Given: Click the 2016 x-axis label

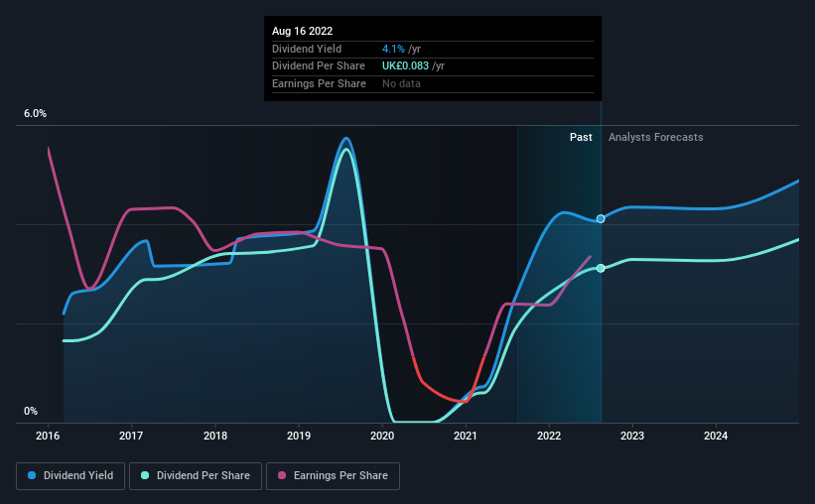Looking at the screenshot, I should (48, 436).
